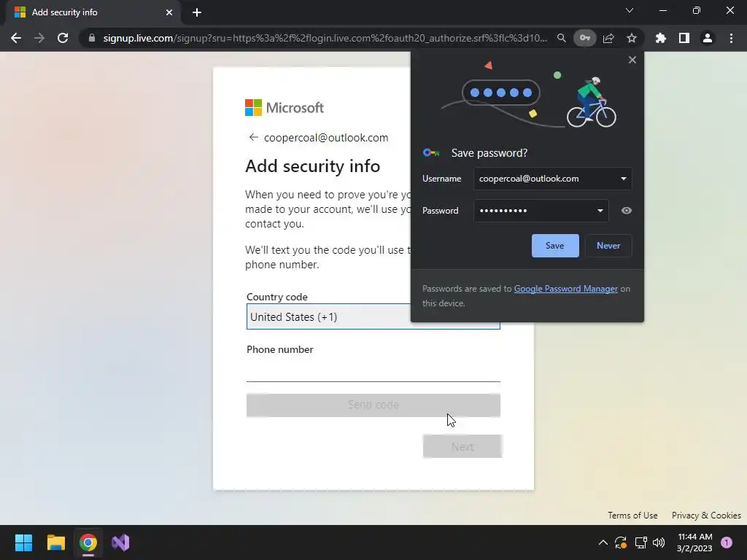The image size is (747, 560).
Task: Open Chrome three-dot menu
Action: [731, 38]
